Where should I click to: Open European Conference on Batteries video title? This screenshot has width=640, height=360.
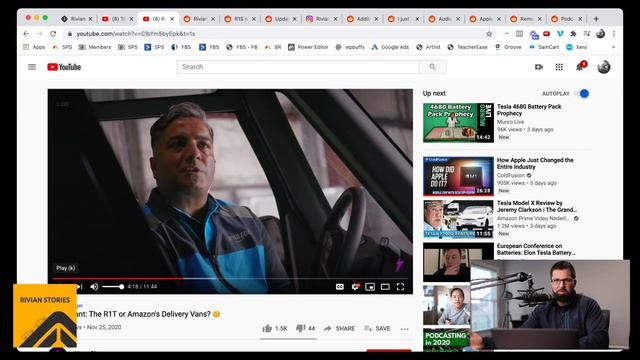coord(536,249)
